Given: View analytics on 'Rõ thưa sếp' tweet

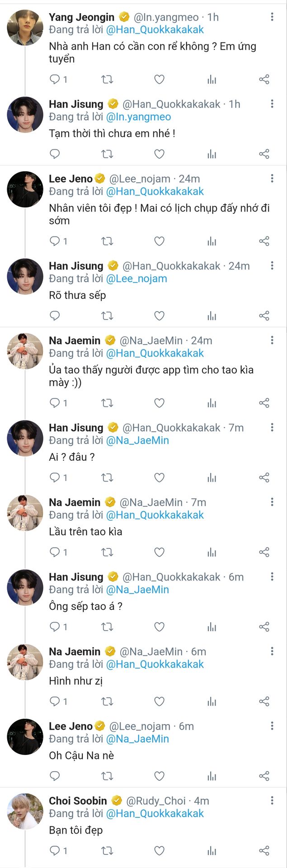Looking at the screenshot, I should pyautogui.click(x=212, y=316).
